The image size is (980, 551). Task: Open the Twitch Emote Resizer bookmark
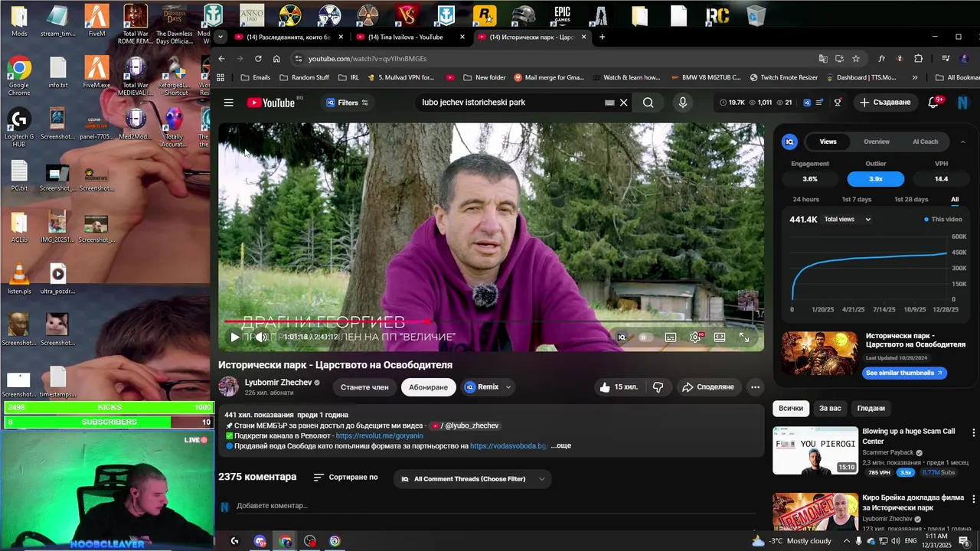[x=784, y=77]
